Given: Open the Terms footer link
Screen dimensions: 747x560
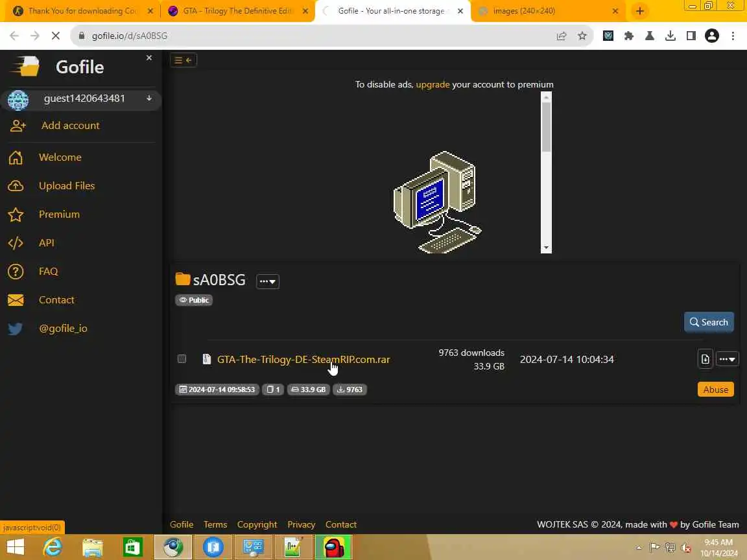Looking at the screenshot, I should click(x=215, y=524).
